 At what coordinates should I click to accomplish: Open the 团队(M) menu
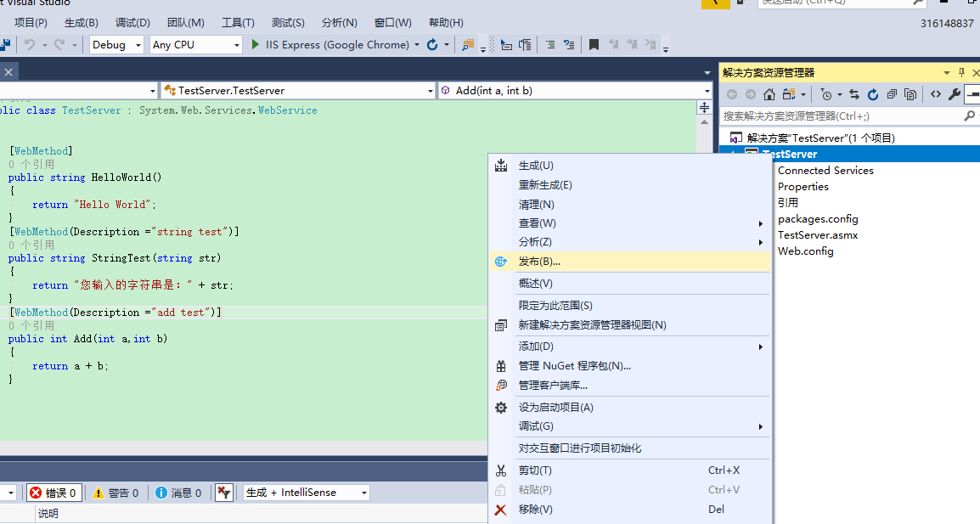(x=186, y=23)
